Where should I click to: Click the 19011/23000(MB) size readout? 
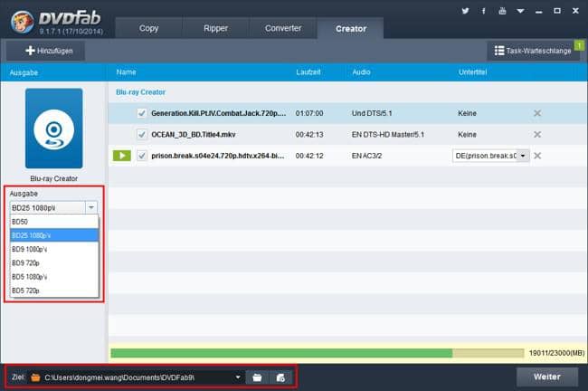tap(556, 353)
